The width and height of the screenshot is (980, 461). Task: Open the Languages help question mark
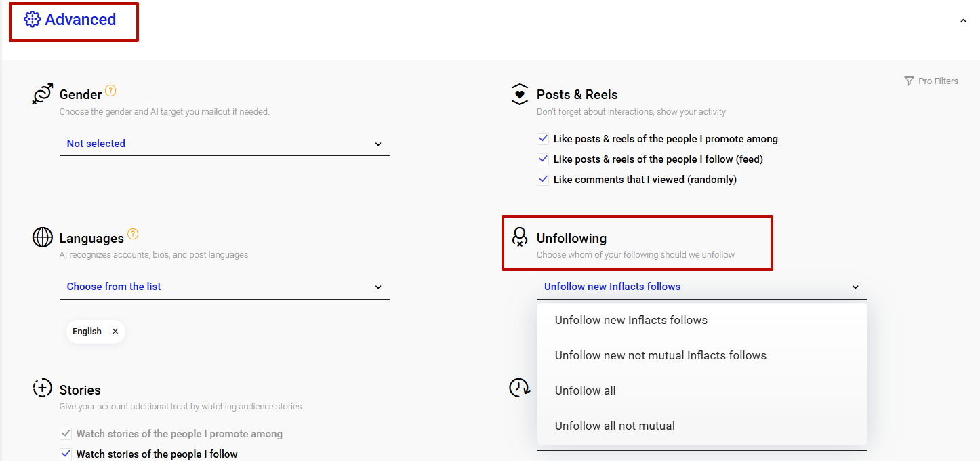point(133,235)
